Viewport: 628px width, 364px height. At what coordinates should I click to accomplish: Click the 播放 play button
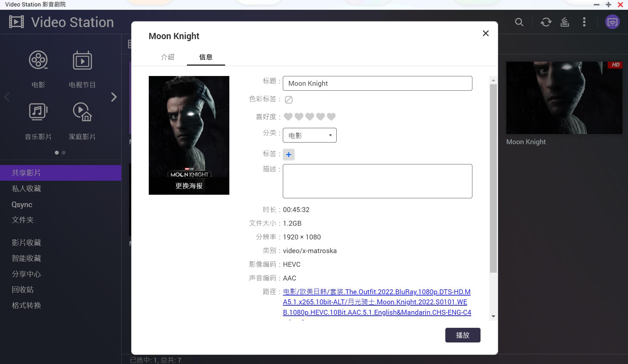pos(463,335)
